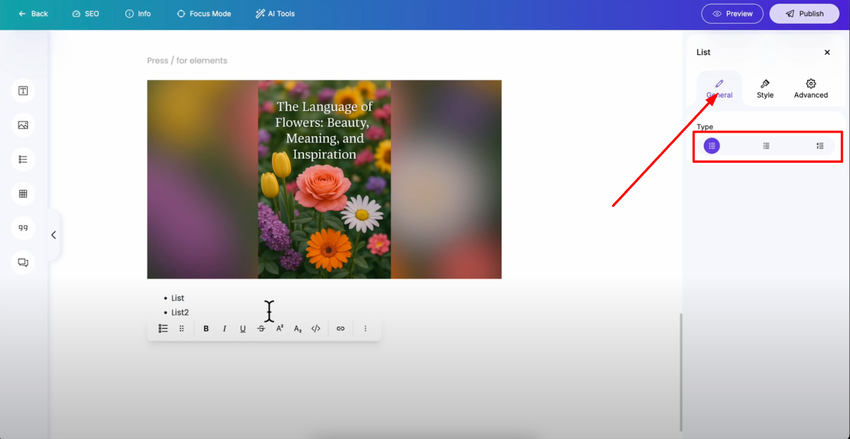Click the Preview button
This screenshot has width=850, height=439.
coord(732,14)
